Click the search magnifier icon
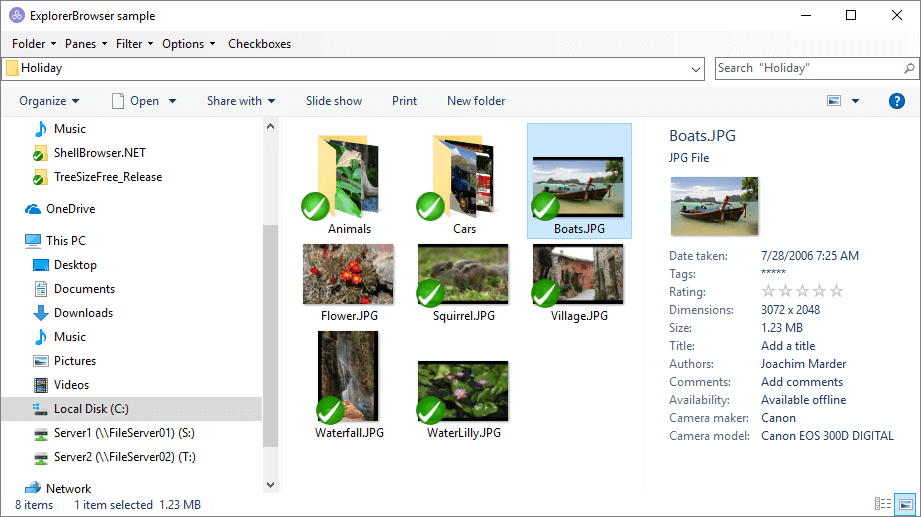The height and width of the screenshot is (517, 921). coord(909,68)
